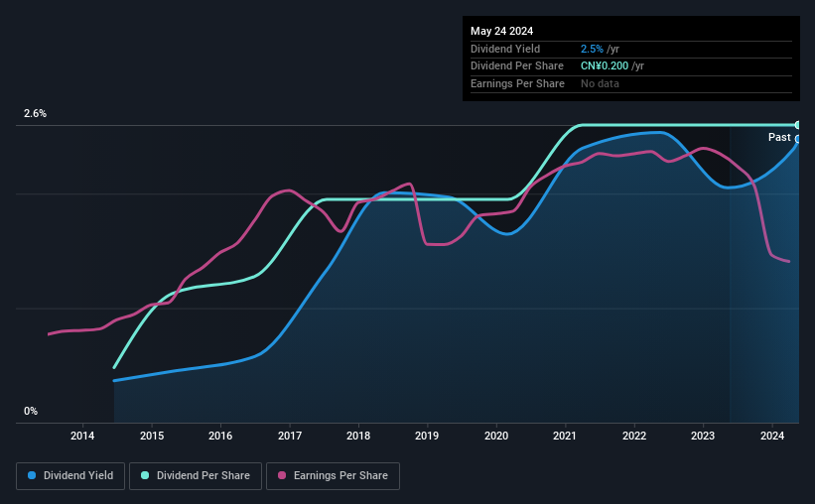Click the blue endpoint marker on the Dividend Yield line
Viewport: 815px width, 504px height.
point(798,139)
